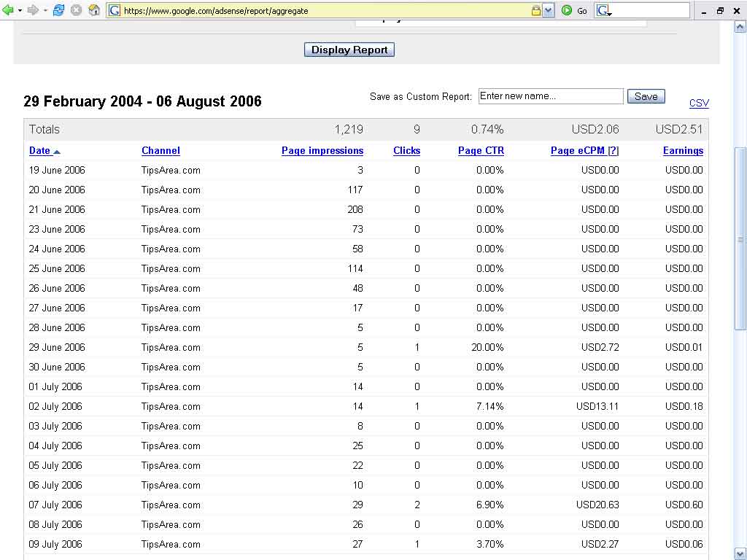Screen dimensions: 747x560
Task: Open the Forward button history dropdown arrow
Action: click(x=44, y=10)
